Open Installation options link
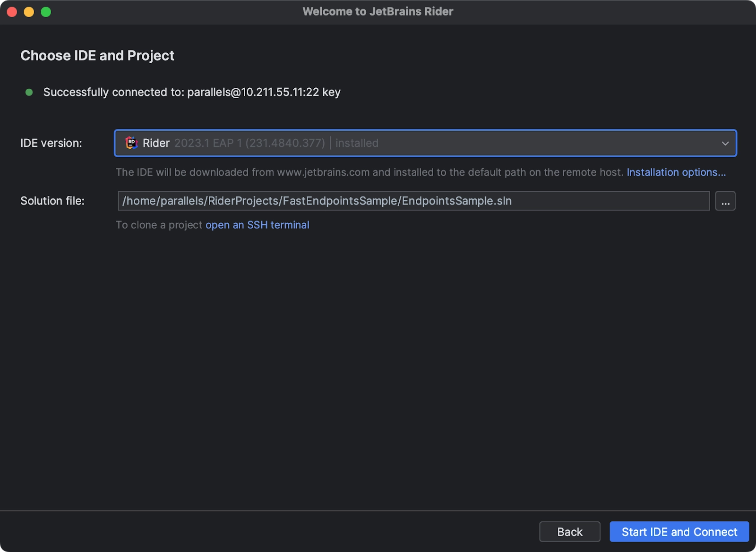Screen dimensions: 756x552 click(676, 172)
